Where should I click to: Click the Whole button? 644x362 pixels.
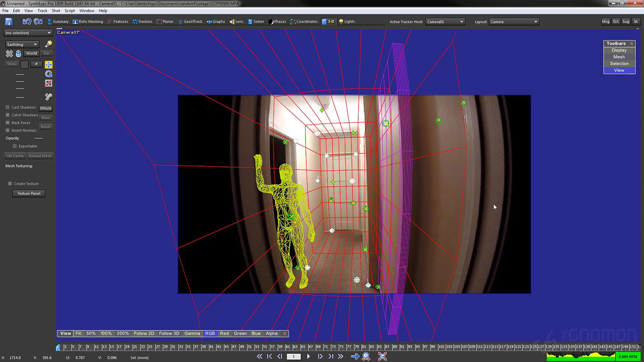[45, 108]
